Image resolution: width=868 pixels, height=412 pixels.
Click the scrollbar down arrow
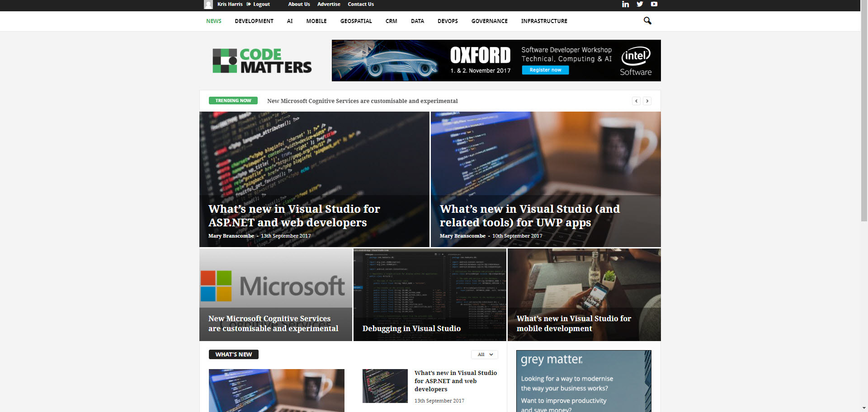tap(864, 408)
